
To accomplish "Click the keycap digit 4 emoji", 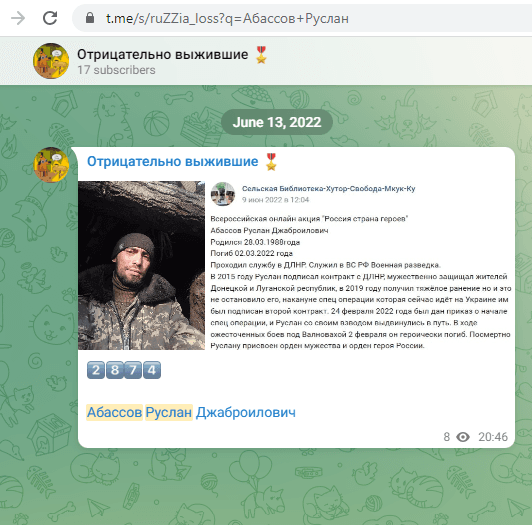I will (152, 370).
